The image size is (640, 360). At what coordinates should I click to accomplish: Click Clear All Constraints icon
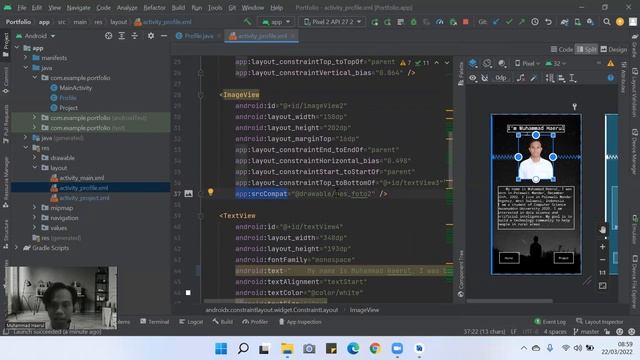pos(521,78)
